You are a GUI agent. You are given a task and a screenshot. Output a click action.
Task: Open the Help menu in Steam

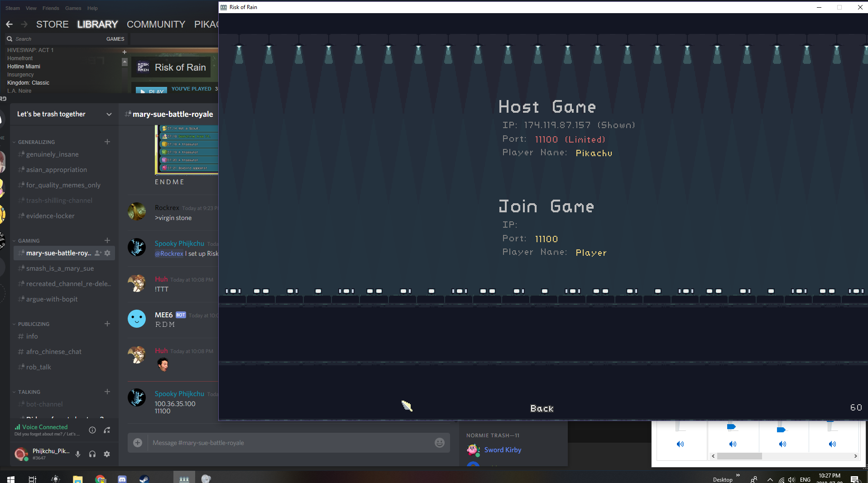pyautogui.click(x=92, y=8)
